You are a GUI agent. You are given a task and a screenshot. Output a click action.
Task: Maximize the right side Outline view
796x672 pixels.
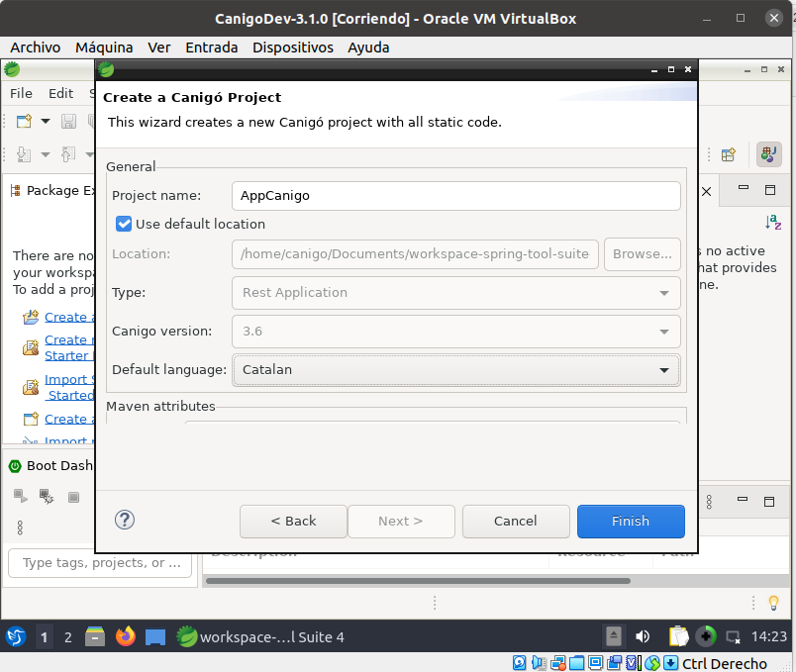770,190
